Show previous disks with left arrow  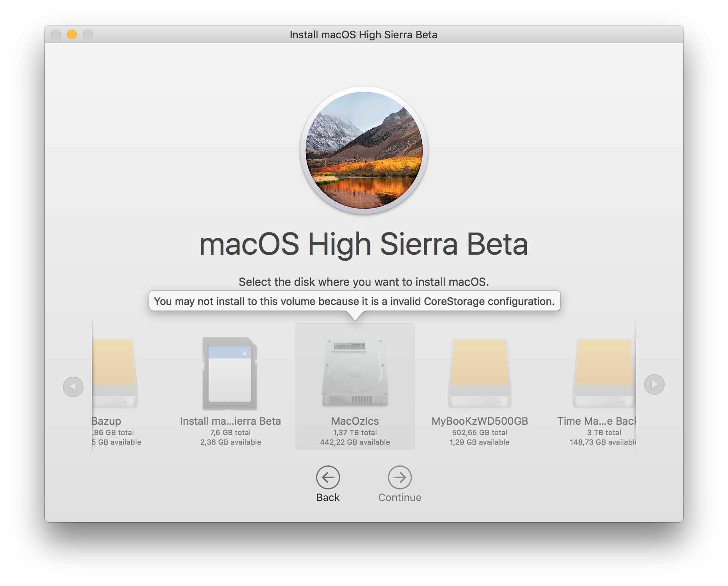[x=73, y=387]
